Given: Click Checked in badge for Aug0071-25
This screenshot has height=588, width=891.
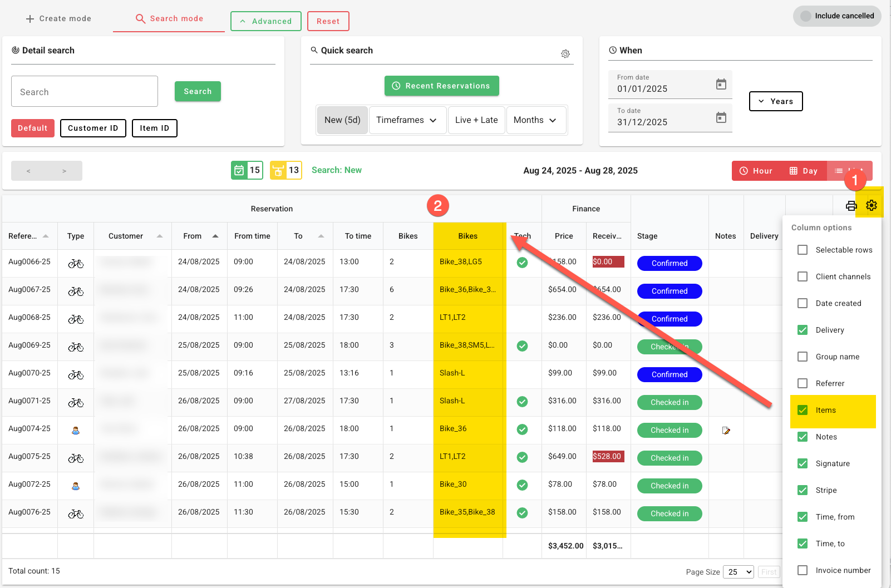Looking at the screenshot, I should click(x=670, y=402).
